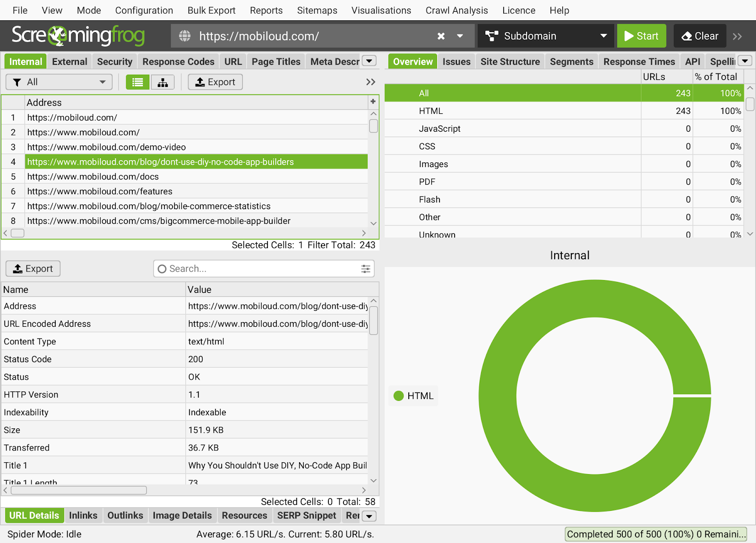Open the Site Structure tab
Image resolution: width=756 pixels, height=543 pixels.
click(510, 61)
